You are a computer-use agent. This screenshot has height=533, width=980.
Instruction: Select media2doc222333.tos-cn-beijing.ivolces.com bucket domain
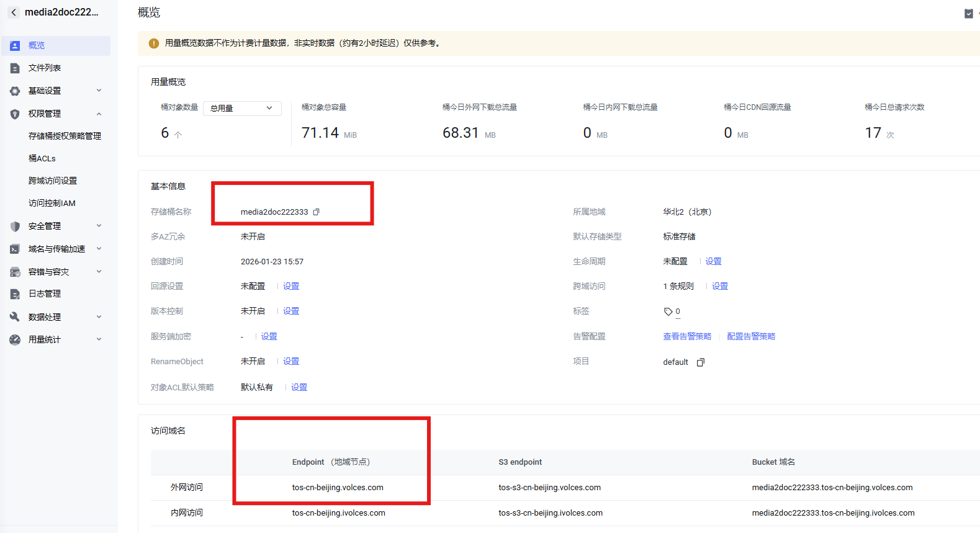point(833,513)
